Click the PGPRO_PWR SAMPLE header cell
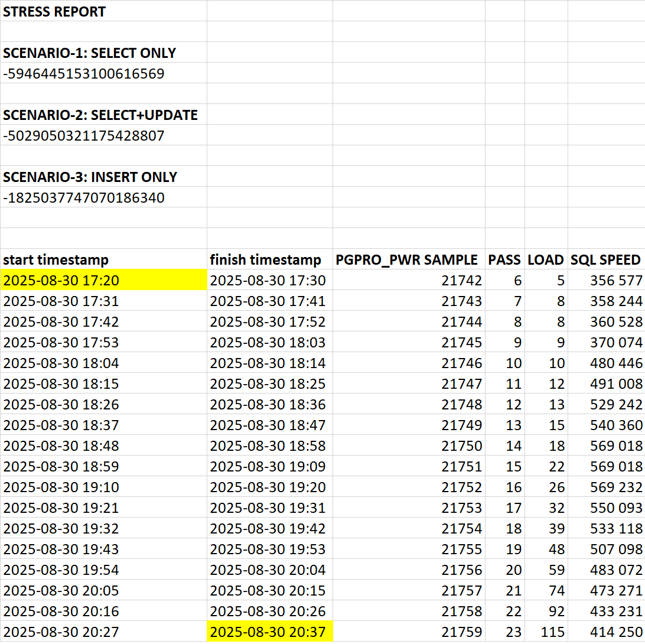The width and height of the screenshot is (645, 644). coord(409,259)
